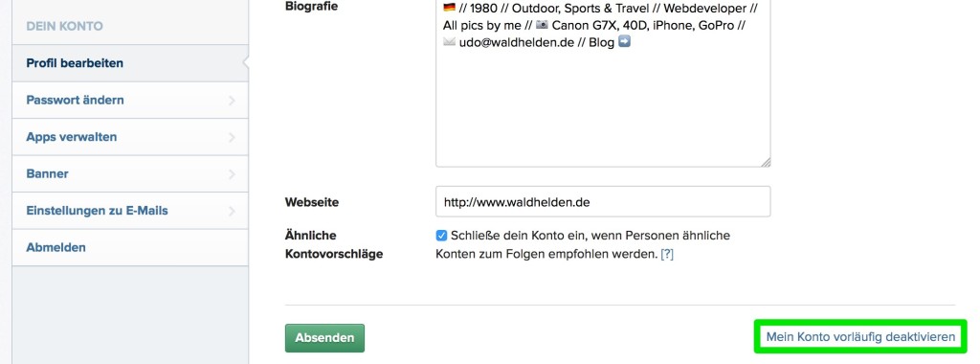
Task: Click Mein Konto vorläufig deaktivieren link
Action: (x=860, y=337)
